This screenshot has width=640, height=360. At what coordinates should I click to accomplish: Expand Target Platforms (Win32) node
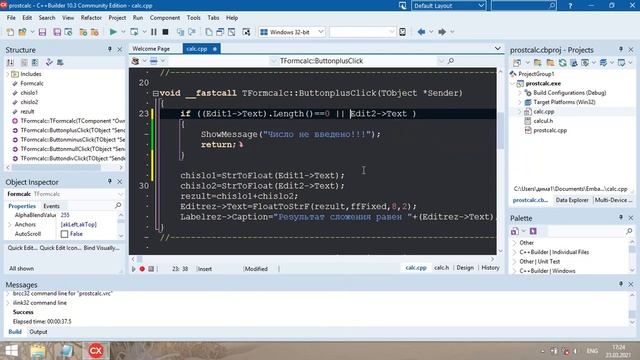coord(520,102)
